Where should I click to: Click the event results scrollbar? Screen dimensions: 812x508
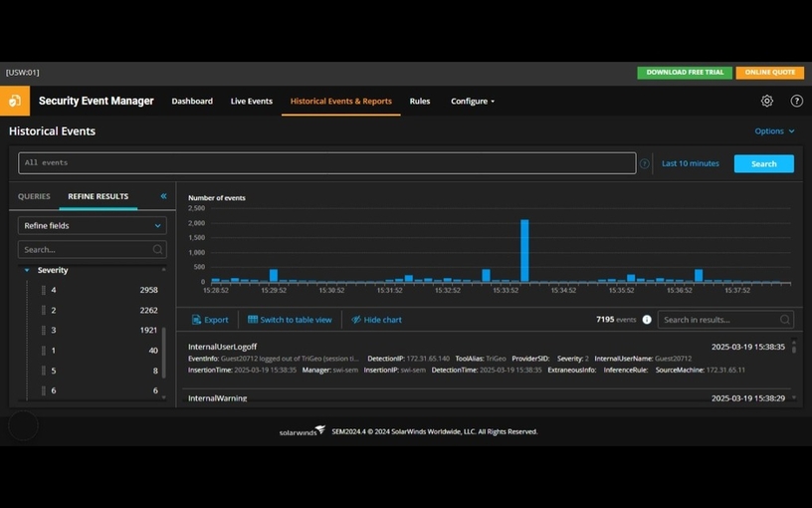click(794, 348)
